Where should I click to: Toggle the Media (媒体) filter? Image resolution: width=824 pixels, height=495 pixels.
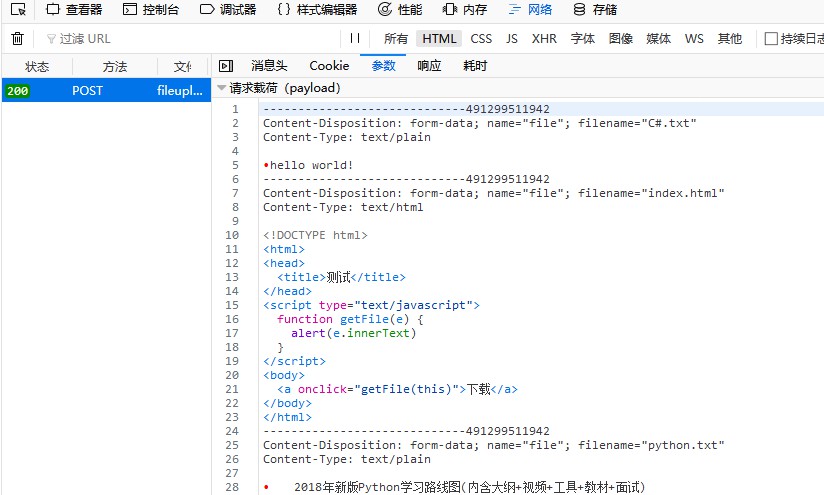pyautogui.click(x=658, y=39)
